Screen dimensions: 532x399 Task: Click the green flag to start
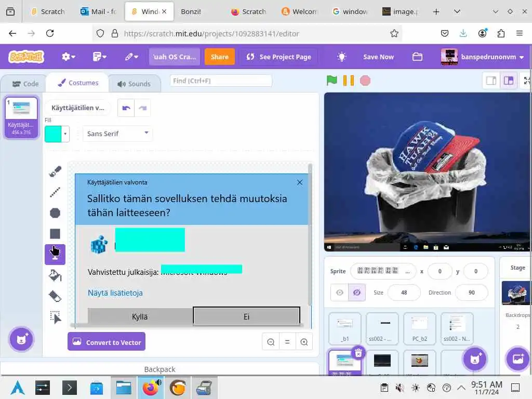(331, 81)
